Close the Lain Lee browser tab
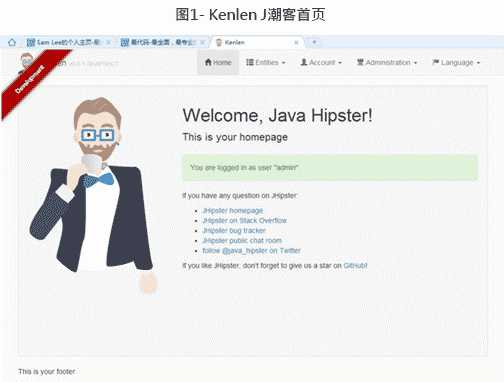The image size is (504, 382). coord(108,42)
